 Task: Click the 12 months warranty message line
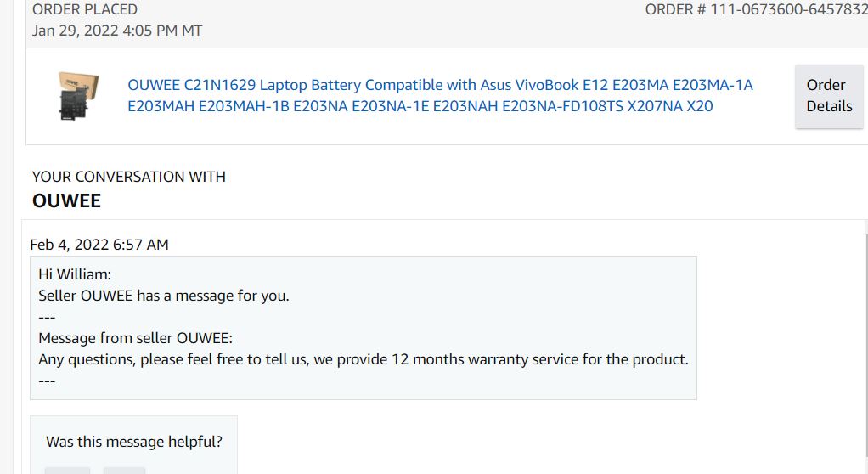click(364, 359)
